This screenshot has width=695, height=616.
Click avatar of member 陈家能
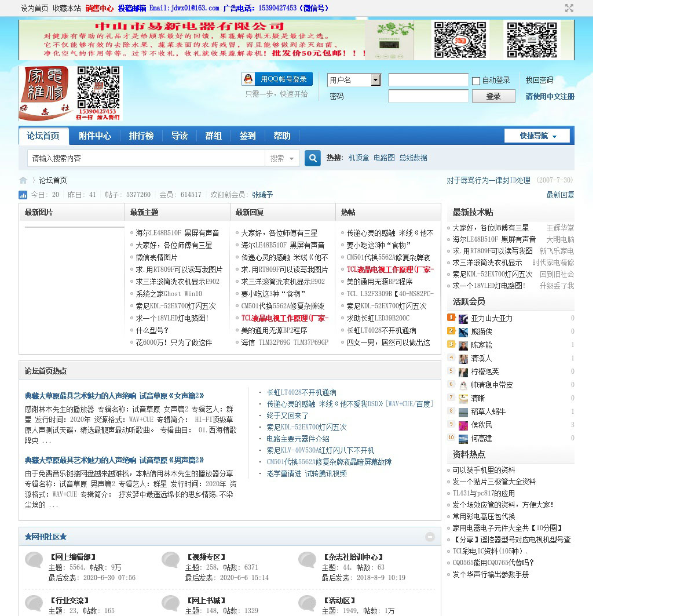[463, 345]
